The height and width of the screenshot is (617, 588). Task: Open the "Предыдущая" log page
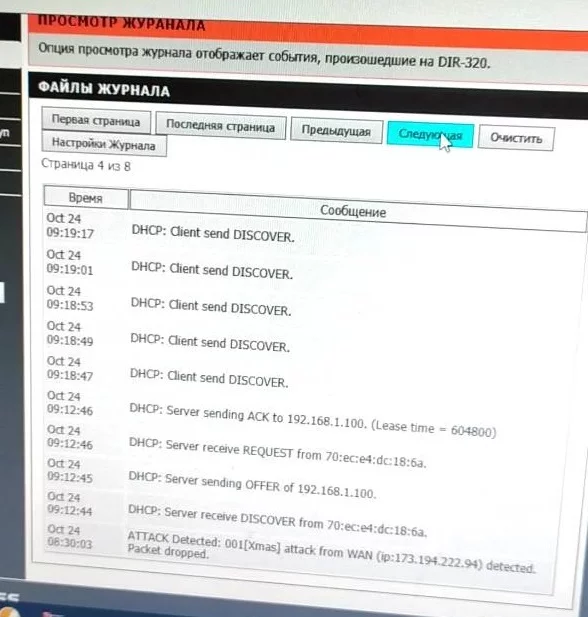pos(336,130)
